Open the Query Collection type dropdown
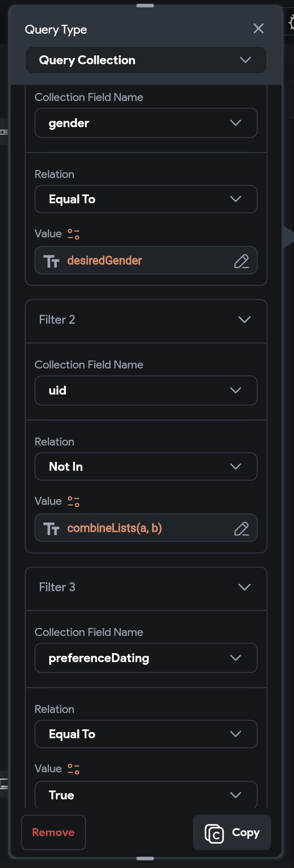This screenshot has width=294, height=868. tap(146, 60)
